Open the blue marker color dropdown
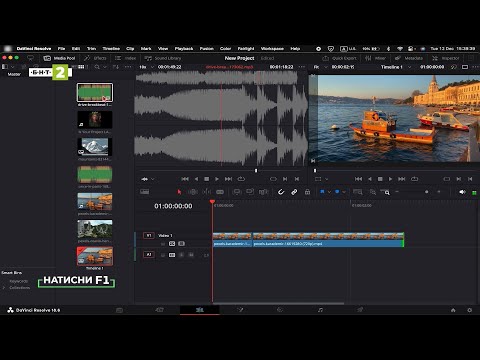Image resolution: width=480 pixels, height=360 pixels. 344,192
